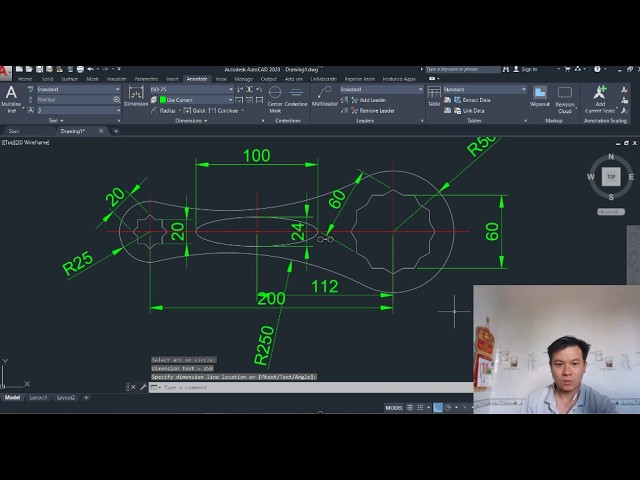Open the text height dropdown
Image resolution: width=640 pixels, height=480 pixels.
(78, 110)
